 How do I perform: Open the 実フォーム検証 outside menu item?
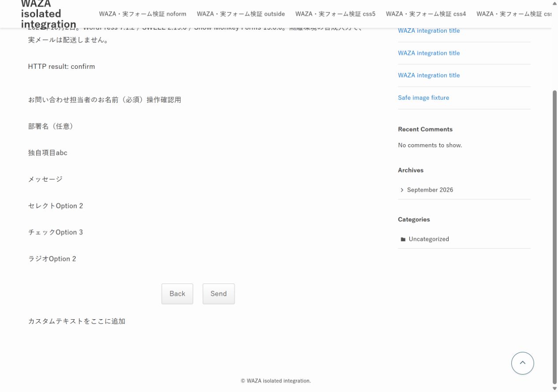pyautogui.click(x=241, y=14)
